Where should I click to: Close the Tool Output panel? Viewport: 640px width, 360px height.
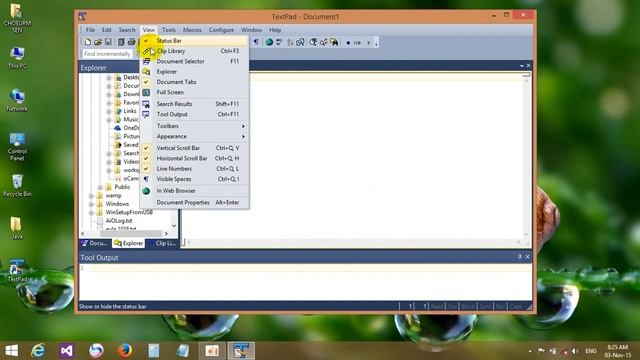pos(528,257)
